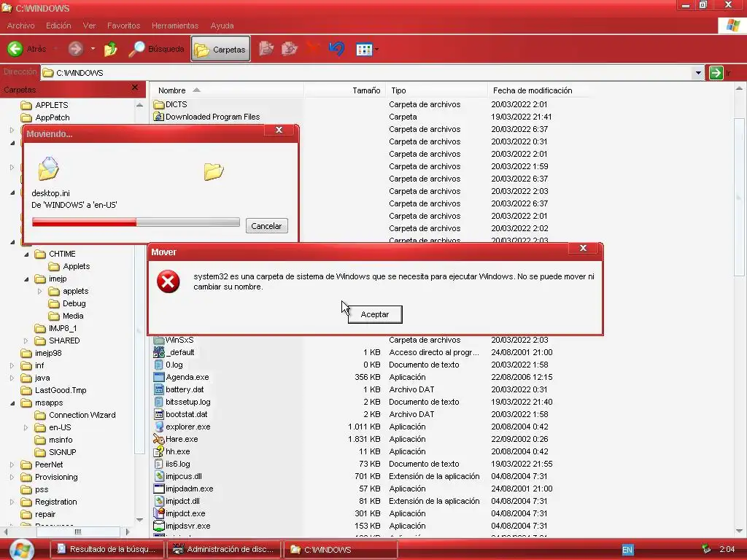Expand the en-US folder node
Screen dimensions: 747x560
tap(26, 427)
